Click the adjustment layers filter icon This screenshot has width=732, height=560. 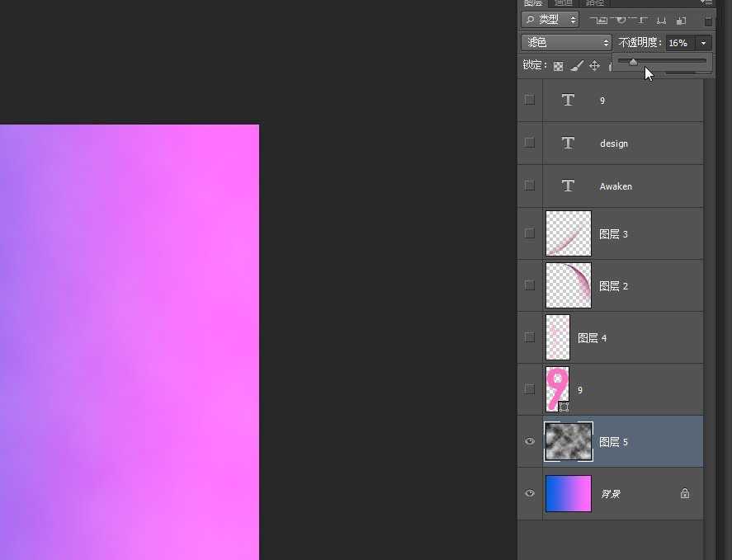621,19
